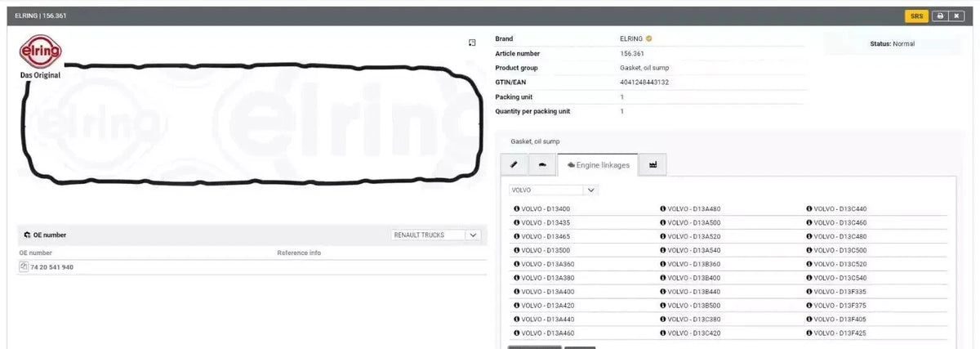Click the OE number section icon
This screenshot has height=349, width=980.
[27, 235]
